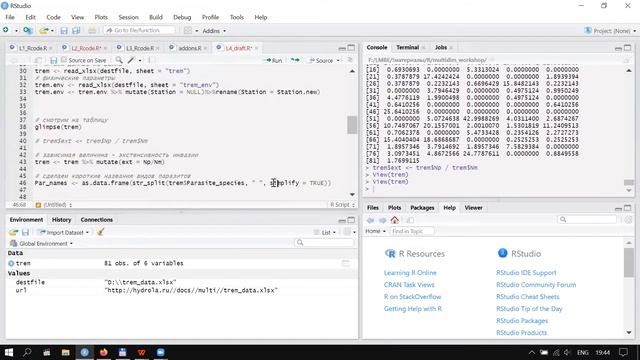The image size is (640, 360).
Task: Open the New File dropdown arrow
Action: tap(16, 31)
